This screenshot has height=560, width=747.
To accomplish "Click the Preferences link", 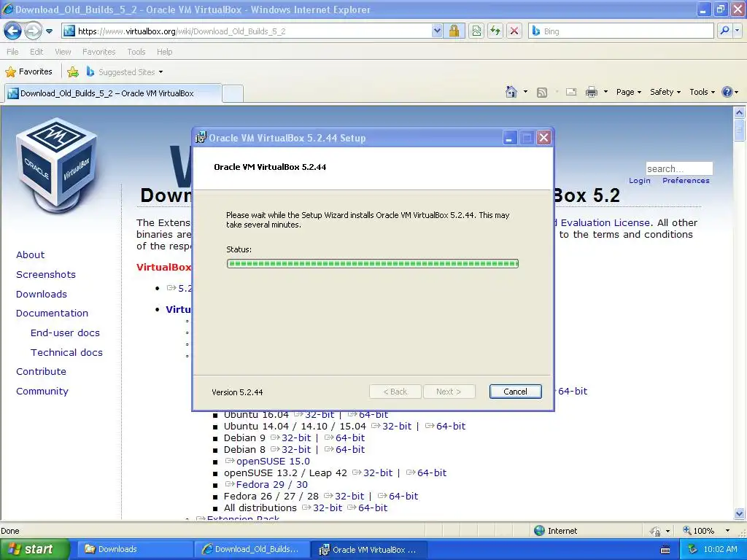I will [686, 181].
